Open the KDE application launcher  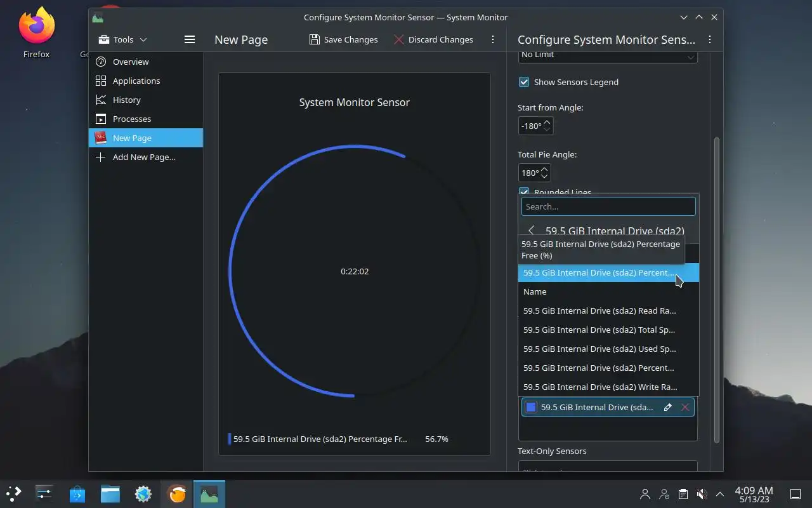(13, 493)
